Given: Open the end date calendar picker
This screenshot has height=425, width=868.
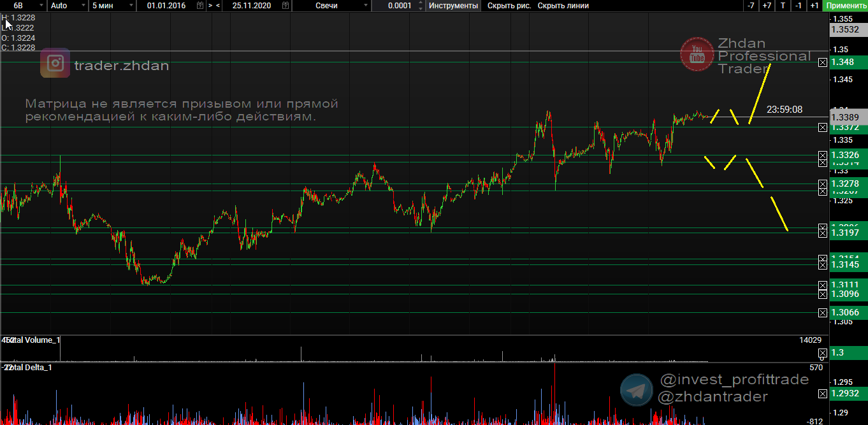Looking at the screenshot, I should tap(285, 6).
